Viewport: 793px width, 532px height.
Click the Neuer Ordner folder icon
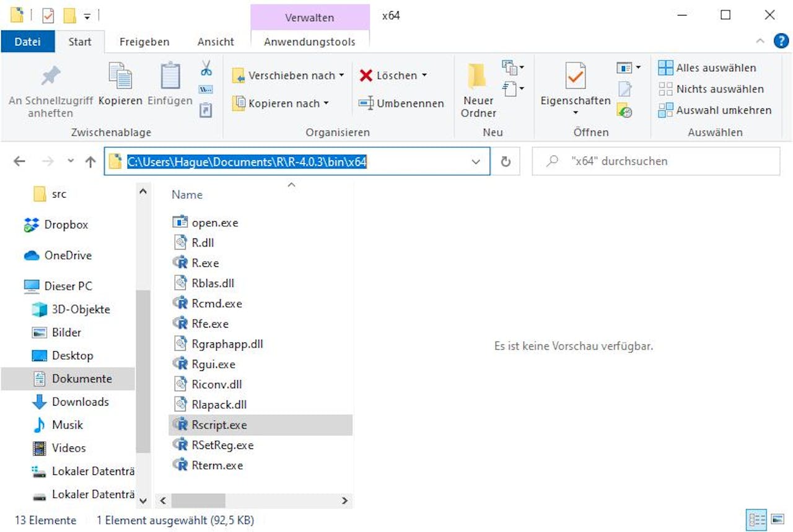(x=478, y=76)
